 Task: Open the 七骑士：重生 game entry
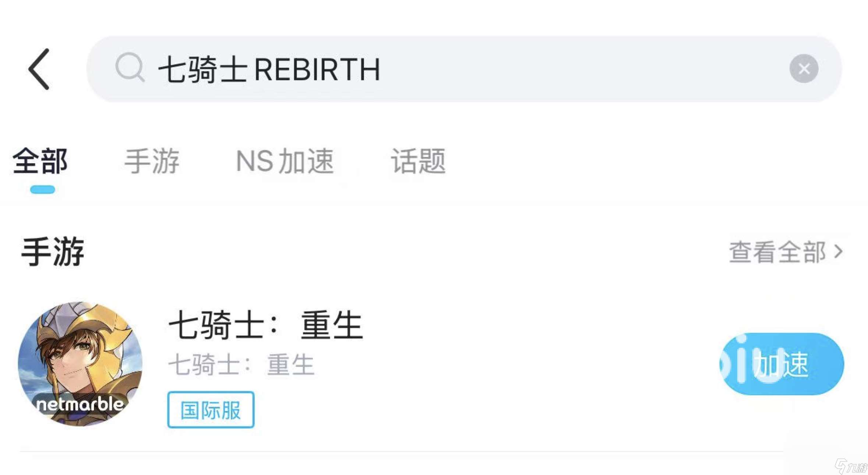(265, 326)
